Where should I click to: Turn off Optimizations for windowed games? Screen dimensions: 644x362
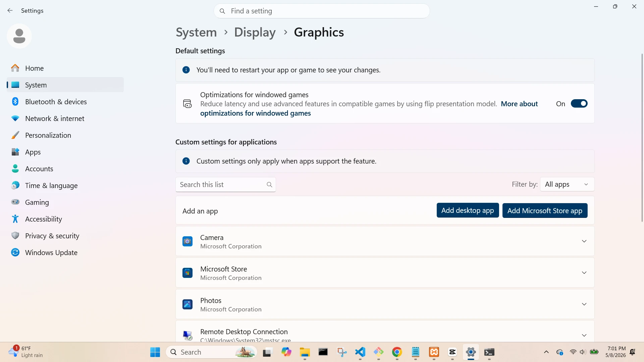[579, 104]
